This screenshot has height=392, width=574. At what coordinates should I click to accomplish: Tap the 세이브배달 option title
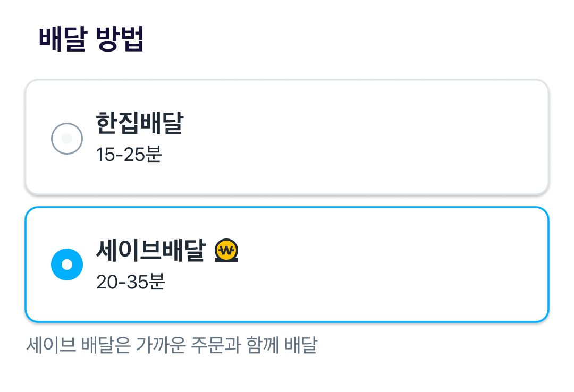pos(151,250)
